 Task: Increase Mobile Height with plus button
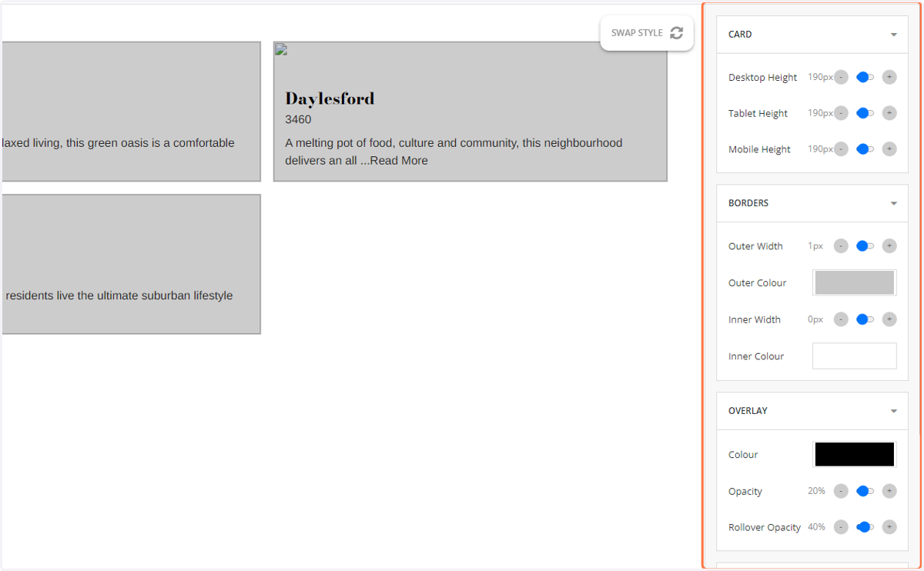click(889, 149)
